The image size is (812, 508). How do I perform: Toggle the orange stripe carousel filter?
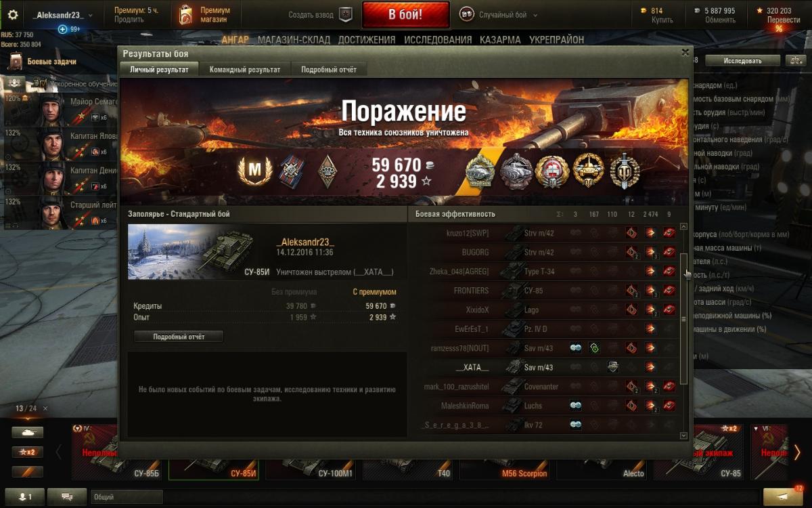[27, 471]
